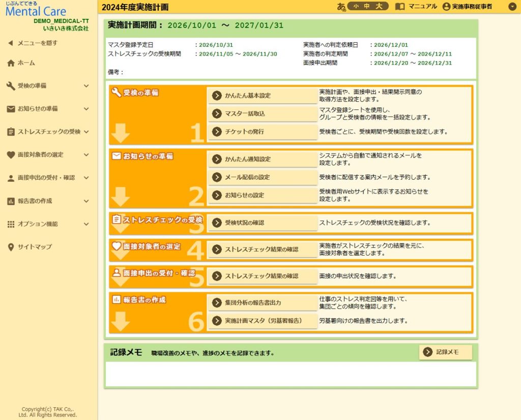Viewport: 521px width, 420px height.
Task: Click arrow icon on マスタ一括取込 button
Action: pyautogui.click(x=217, y=114)
